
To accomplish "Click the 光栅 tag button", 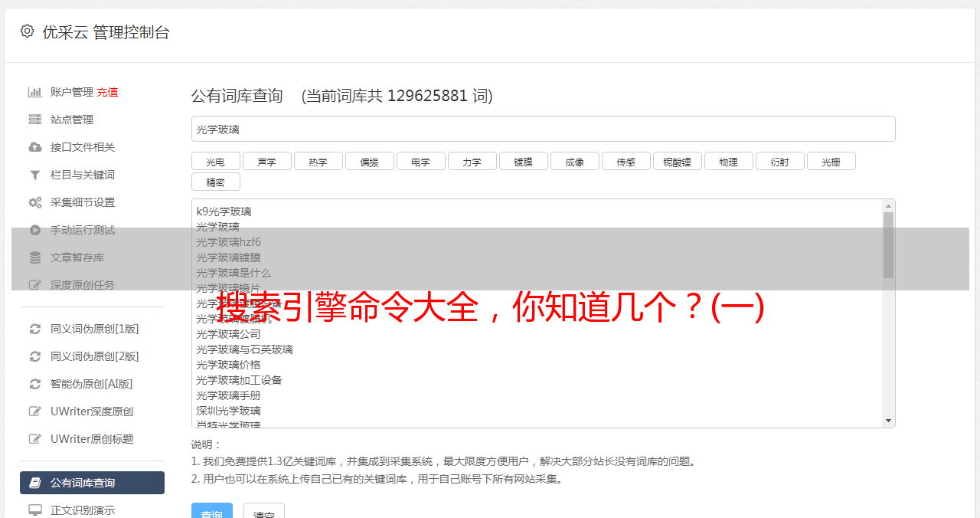I will [831, 161].
